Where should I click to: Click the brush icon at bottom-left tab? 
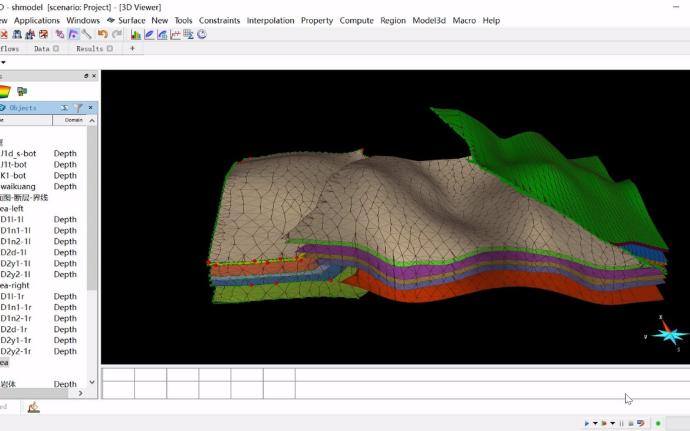click(33, 407)
